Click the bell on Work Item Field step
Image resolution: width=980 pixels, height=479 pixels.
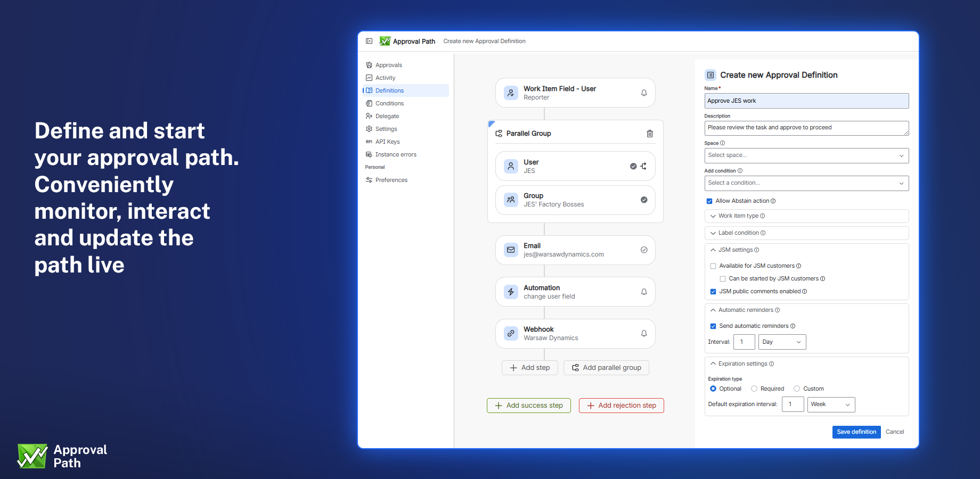[x=643, y=93]
